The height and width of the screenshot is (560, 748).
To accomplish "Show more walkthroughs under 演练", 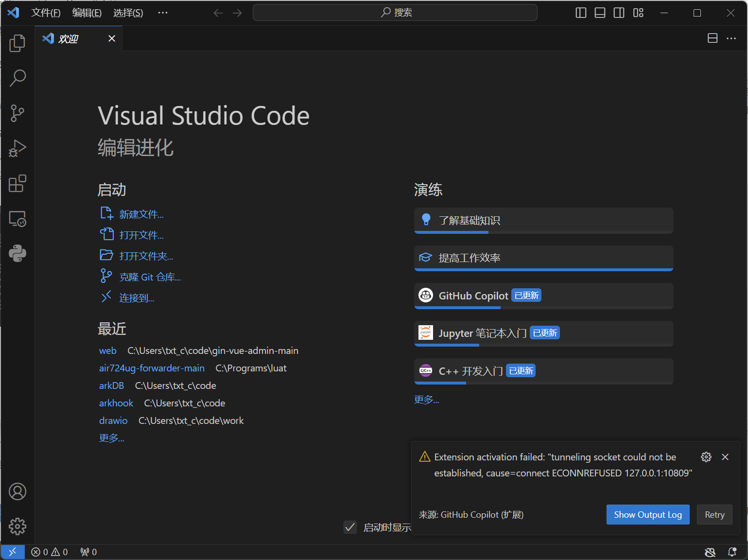I will (426, 400).
